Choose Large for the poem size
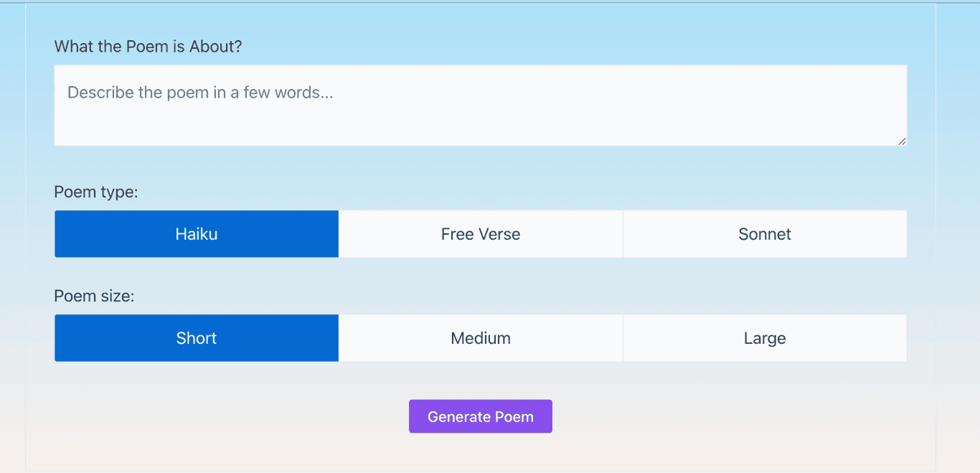The width and height of the screenshot is (980, 473). point(764,337)
